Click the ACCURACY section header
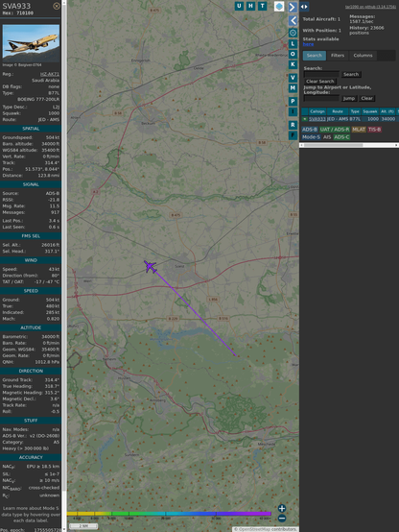The width and height of the screenshot is (399, 532). [31, 457]
